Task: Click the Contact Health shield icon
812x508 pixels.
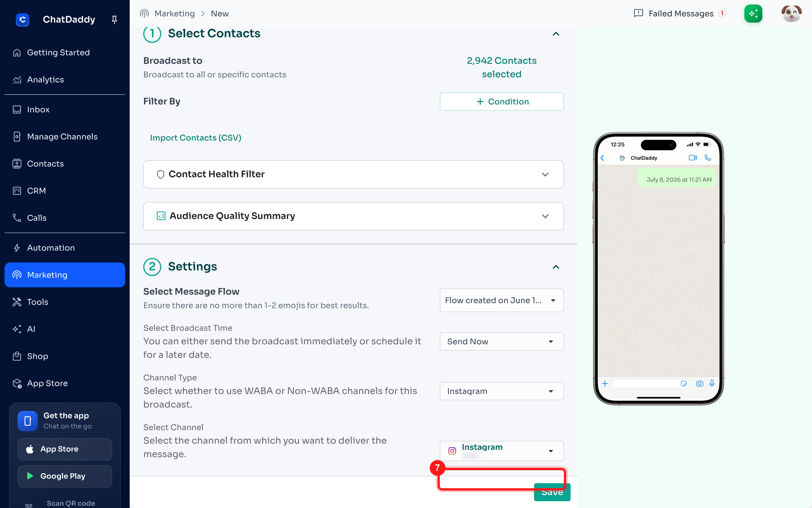Action: pyautogui.click(x=161, y=174)
